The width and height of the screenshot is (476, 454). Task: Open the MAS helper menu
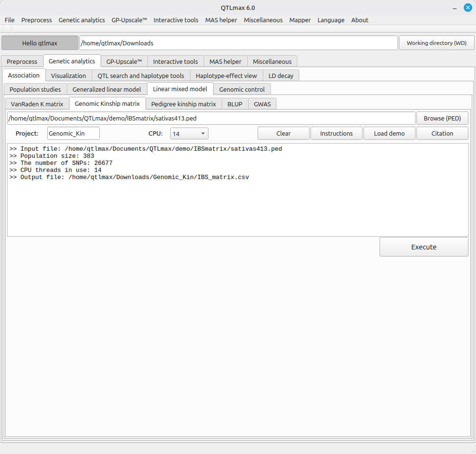click(221, 20)
